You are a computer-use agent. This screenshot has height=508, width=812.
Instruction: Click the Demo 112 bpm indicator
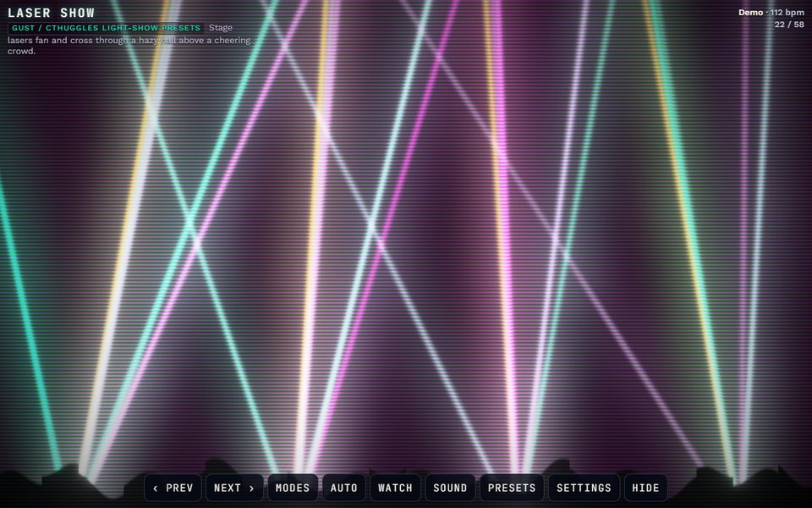point(771,13)
